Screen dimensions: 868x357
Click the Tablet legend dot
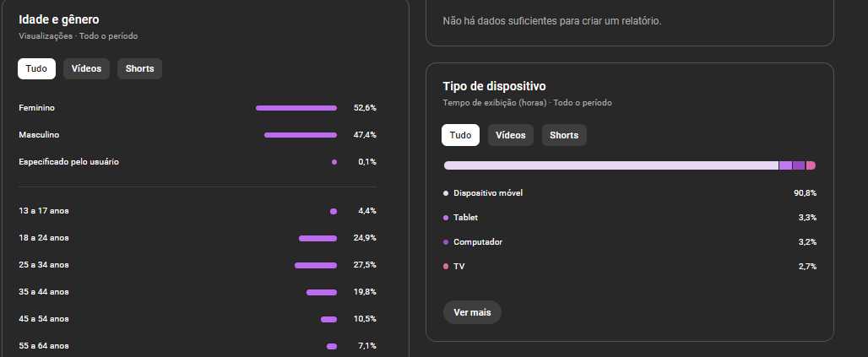click(446, 218)
